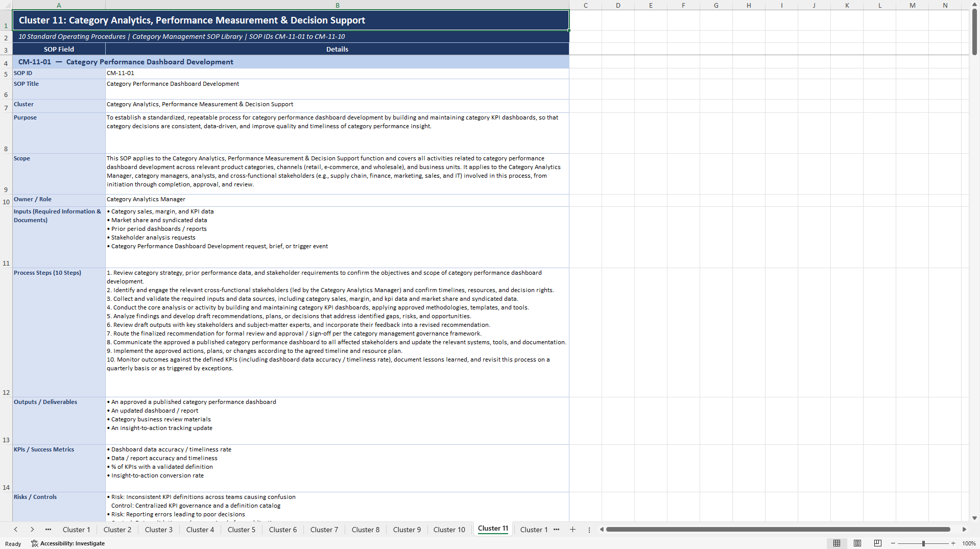Click the 'Inputs (Required Information & Documents)' cell
The image size is (980, 549).
tap(59, 237)
